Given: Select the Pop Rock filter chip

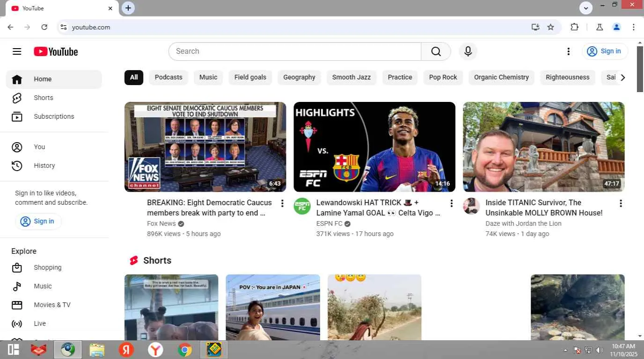Looking at the screenshot, I should [x=443, y=78].
